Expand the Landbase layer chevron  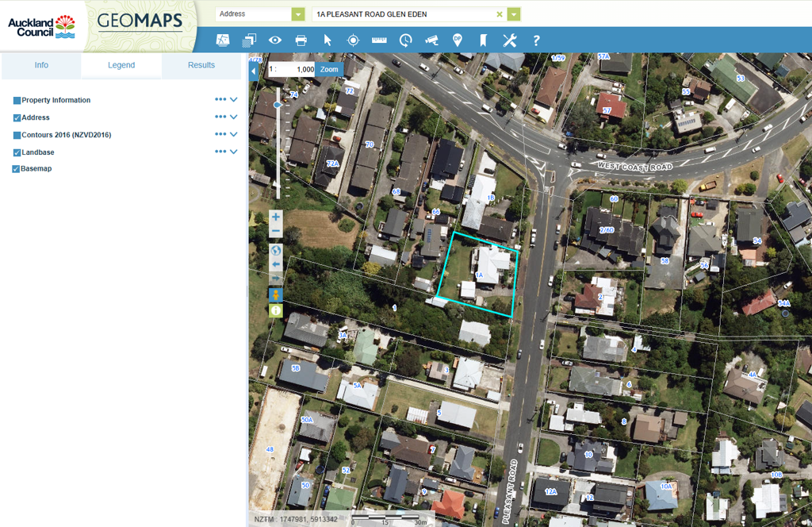click(234, 152)
